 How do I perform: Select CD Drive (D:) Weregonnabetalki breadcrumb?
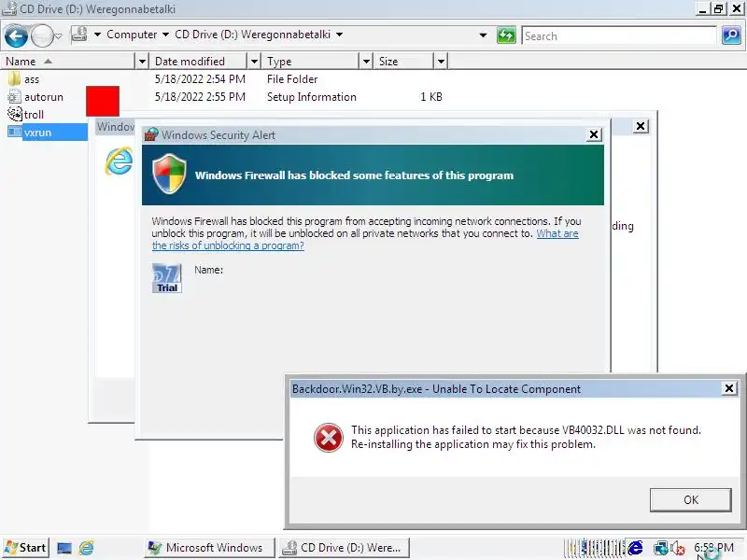coord(252,35)
